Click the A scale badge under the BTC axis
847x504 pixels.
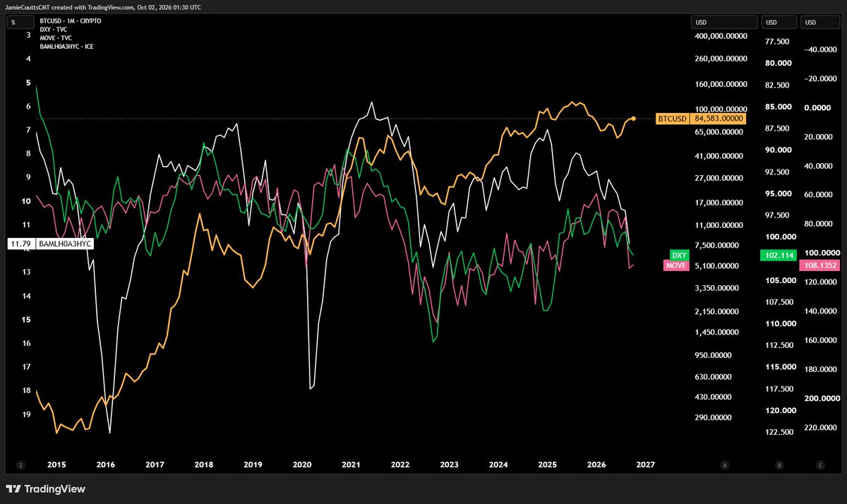(x=725, y=465)
